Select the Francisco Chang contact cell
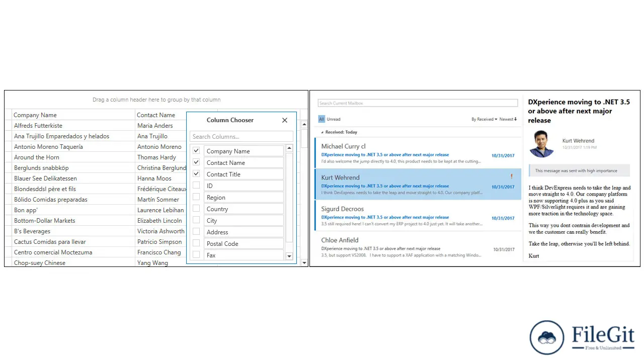The width and height of the screenshot is (644, 362). pos(160,252)
